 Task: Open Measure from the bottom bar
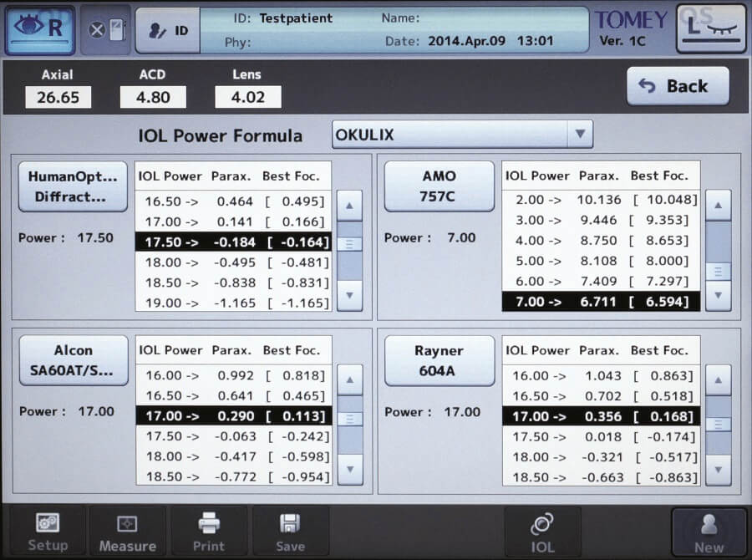(128, 532)
